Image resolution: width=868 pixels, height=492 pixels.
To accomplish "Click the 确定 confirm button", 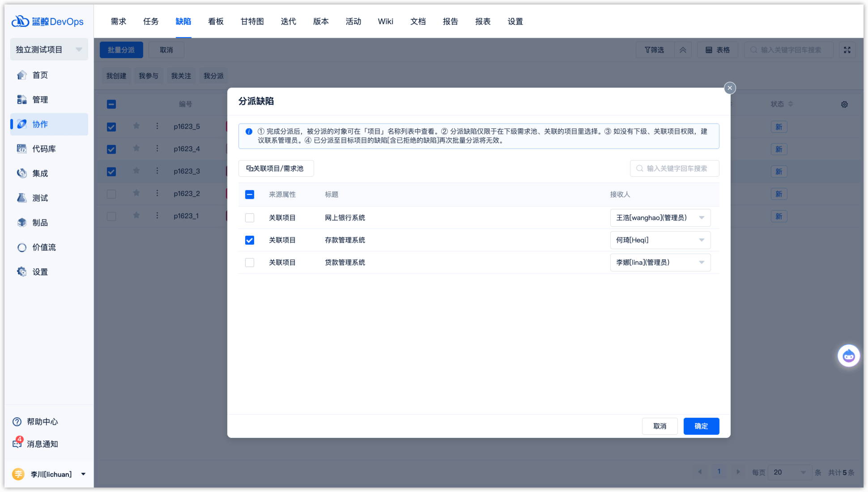I will point(701,426).
